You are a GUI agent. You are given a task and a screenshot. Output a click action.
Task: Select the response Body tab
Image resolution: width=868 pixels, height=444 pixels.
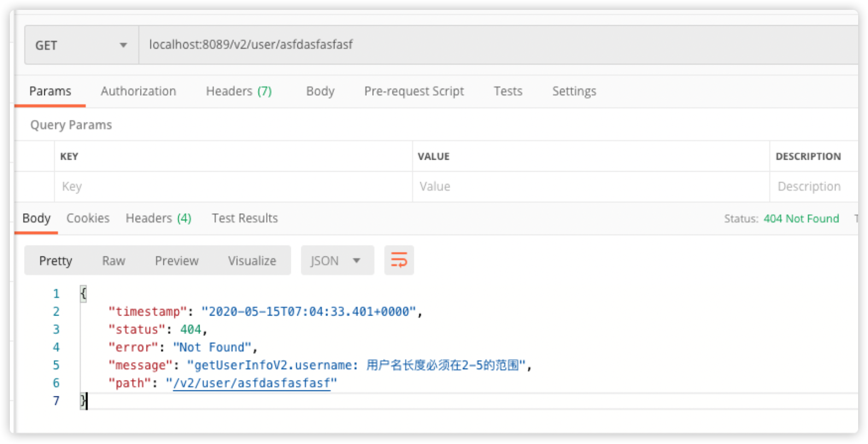(37, 218)
